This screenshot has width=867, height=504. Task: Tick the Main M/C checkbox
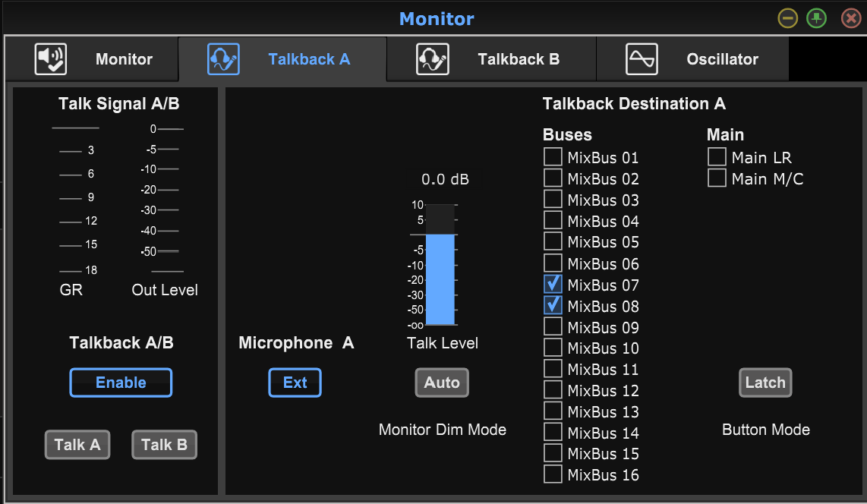coord(717,178)
